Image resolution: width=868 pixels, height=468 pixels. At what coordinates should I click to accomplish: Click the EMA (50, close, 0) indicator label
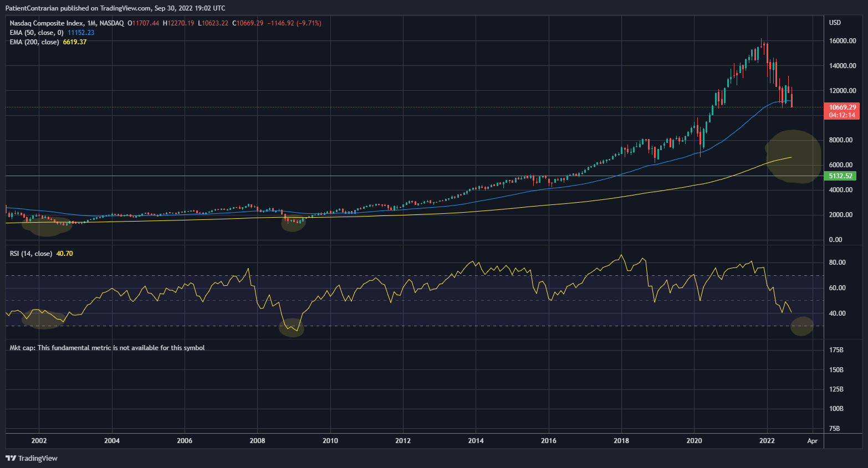coord(37,33)
